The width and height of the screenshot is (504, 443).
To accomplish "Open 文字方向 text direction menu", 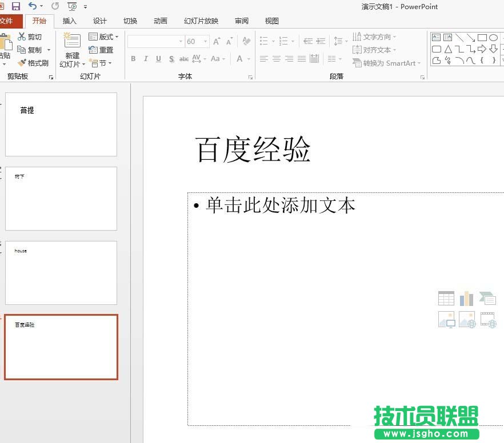I will tap(374, 37).
